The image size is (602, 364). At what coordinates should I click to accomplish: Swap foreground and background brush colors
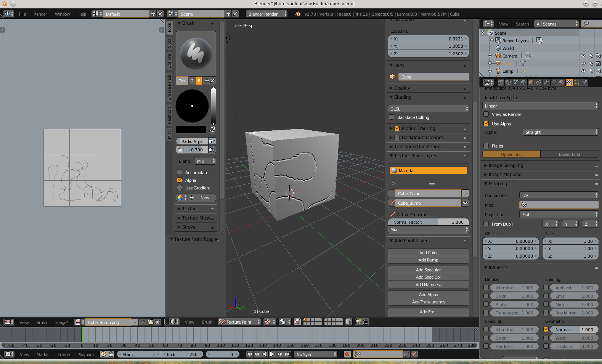(x=212, y=130)
